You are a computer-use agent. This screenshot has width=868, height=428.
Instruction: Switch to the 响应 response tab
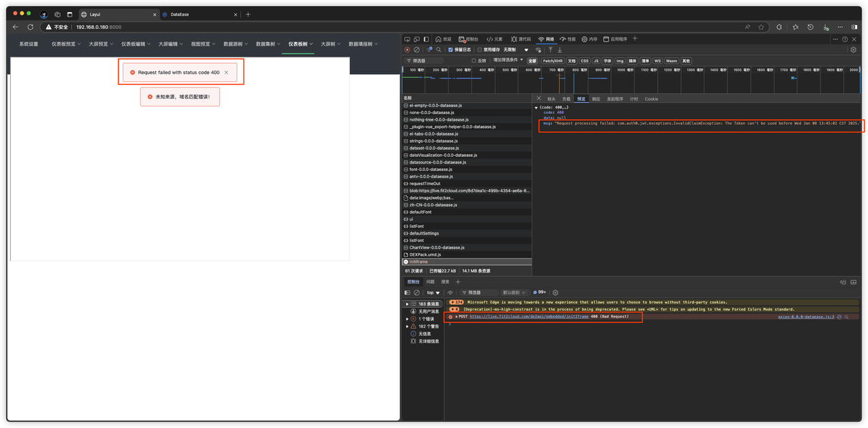tap(596, 99)
